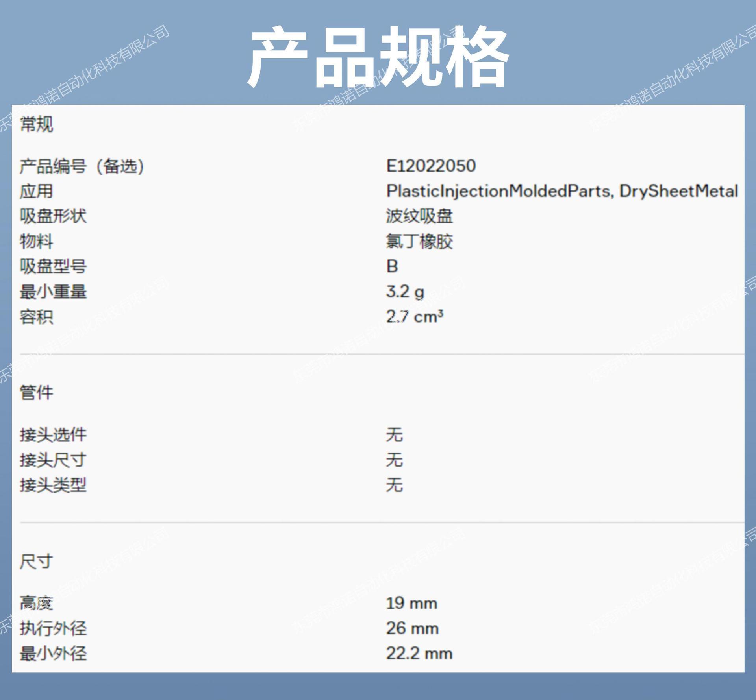Click the 接头选件 label
Image resolution: width=756 pixels, height=700 pixels.
pyautogui.click(x=53, y=435)
